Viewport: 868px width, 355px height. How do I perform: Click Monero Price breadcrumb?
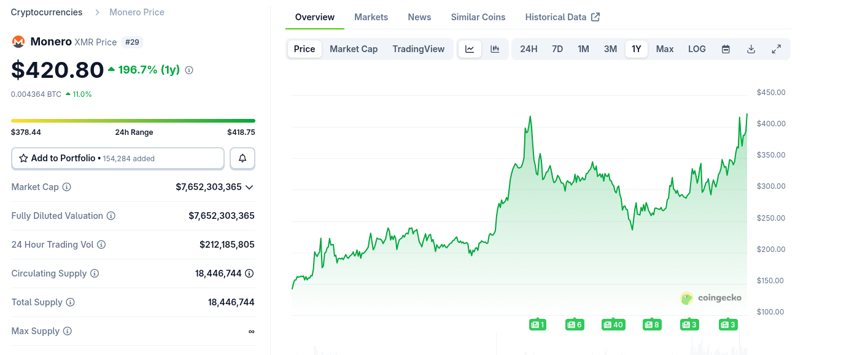(137, 12)
